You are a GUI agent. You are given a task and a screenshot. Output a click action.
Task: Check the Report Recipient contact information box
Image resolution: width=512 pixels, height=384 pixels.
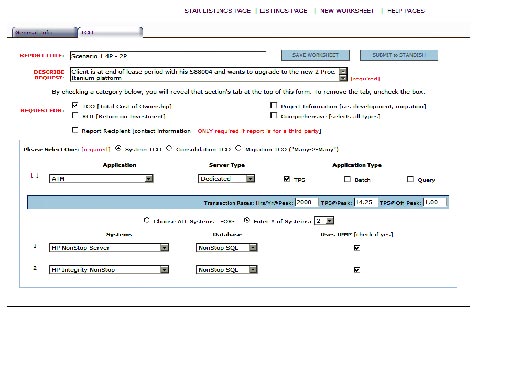[75, 130]
